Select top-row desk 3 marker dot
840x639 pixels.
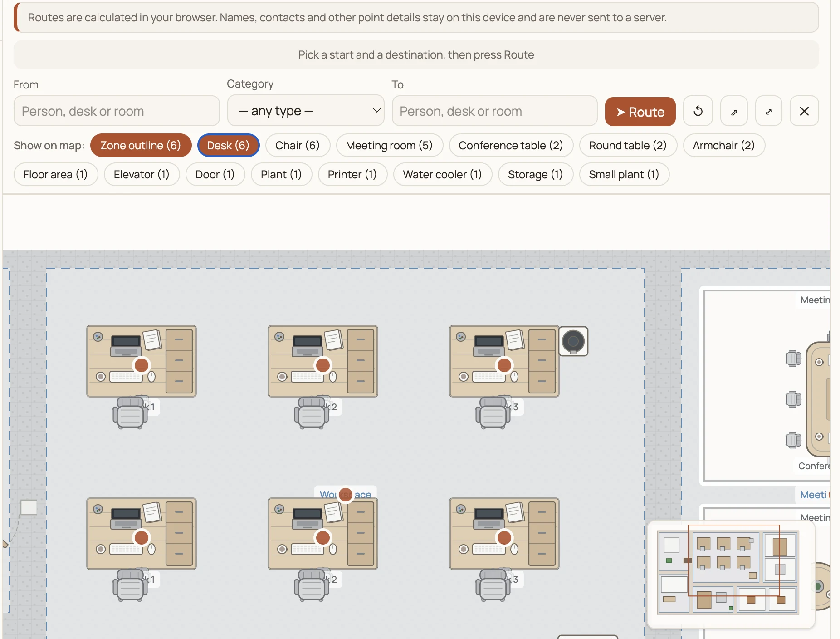point(504,365)
